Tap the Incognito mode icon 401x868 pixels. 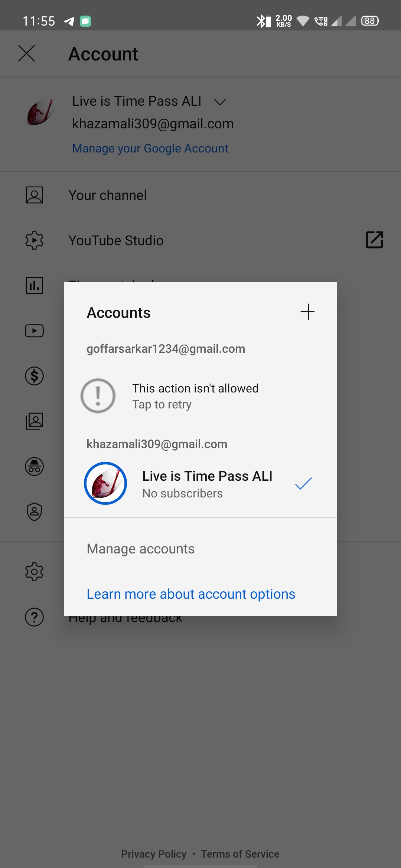(x=34, y=467)
